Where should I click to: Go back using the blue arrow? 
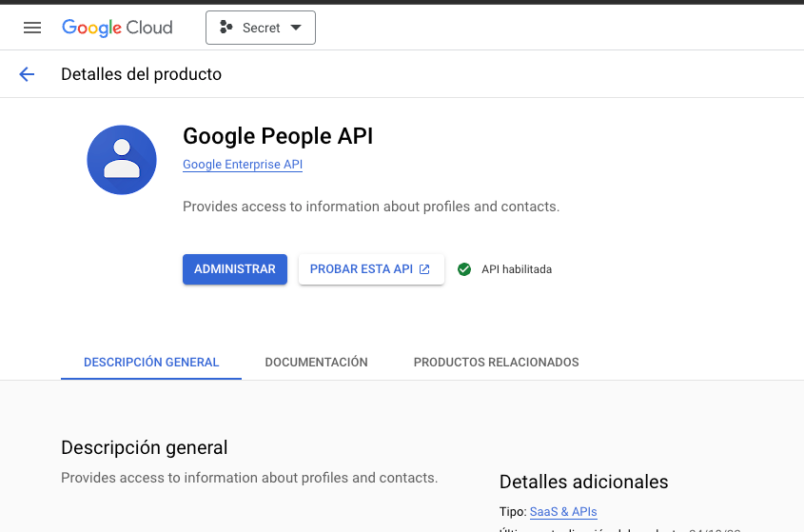tap(27, 74)
